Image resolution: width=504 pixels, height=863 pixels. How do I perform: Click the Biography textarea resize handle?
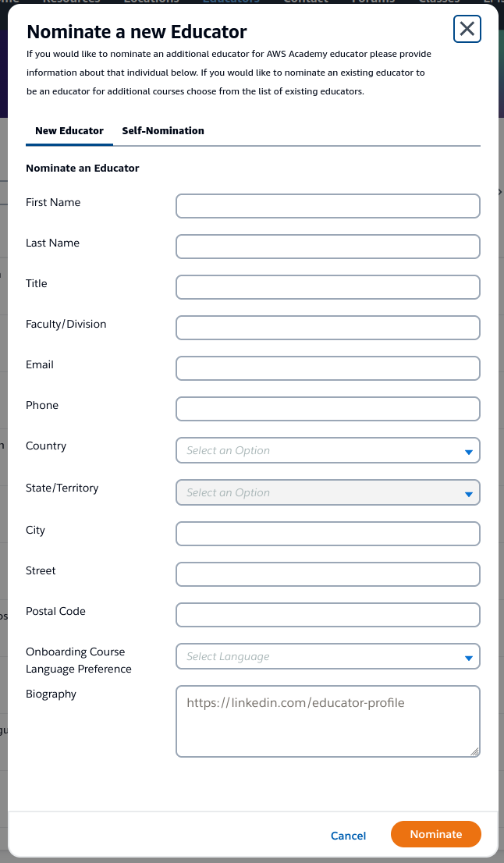click(474, 751)
